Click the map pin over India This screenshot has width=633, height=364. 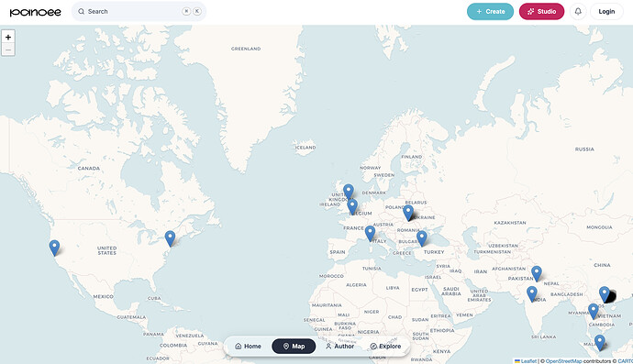click(532, 294)
